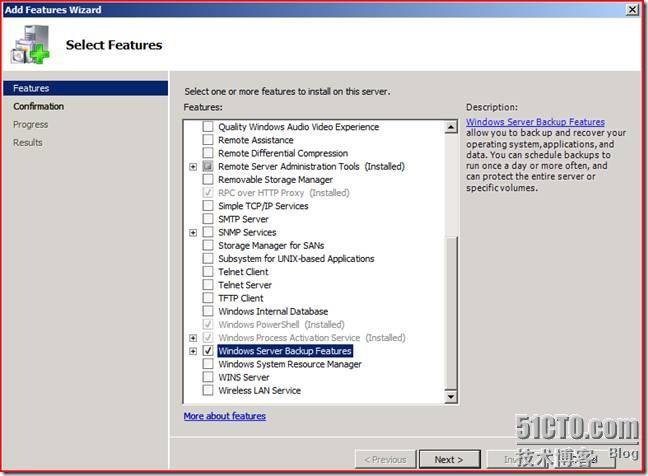Select the Storage Manager for SANs text
Viewport: 648px width, 476px height.
click(x=271, y=245)
